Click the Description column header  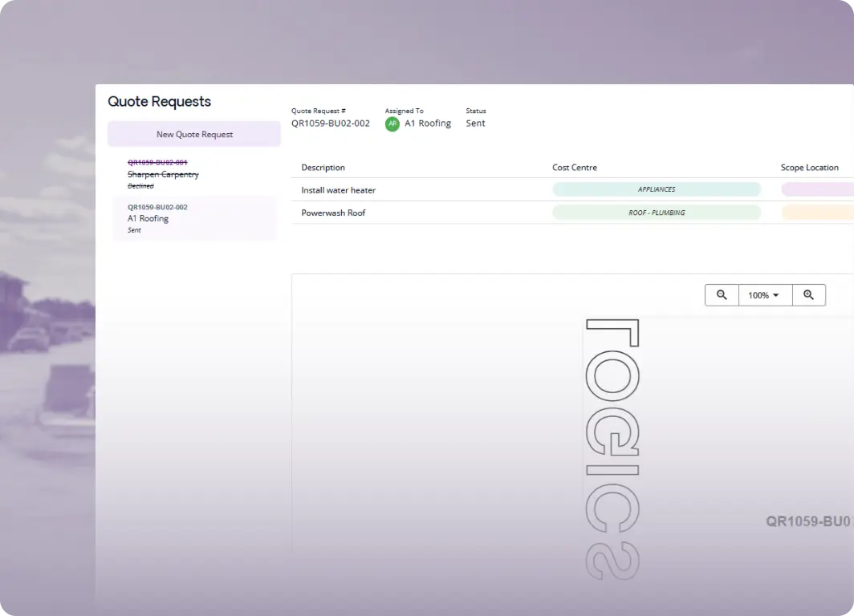[x=323, y=168]
